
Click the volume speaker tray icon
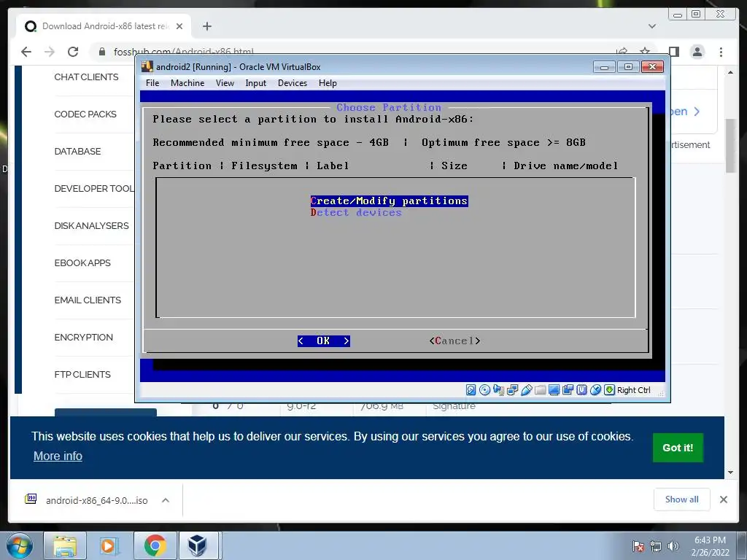(673, 546)
